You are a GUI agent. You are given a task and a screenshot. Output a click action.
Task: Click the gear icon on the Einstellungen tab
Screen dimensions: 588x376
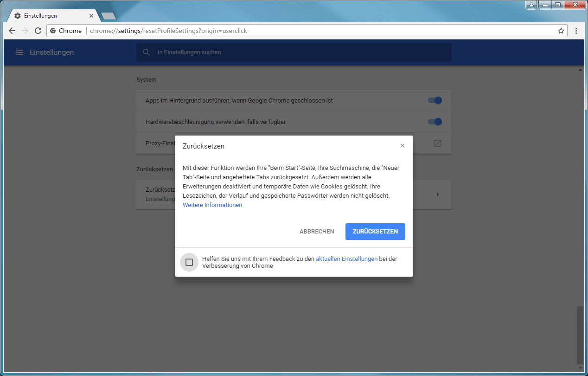pyautogui.click(x=18, y=16)
